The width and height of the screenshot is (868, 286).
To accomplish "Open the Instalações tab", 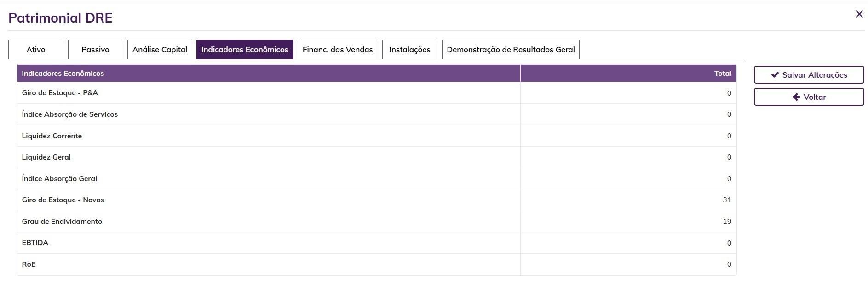I will pyautogui.click(x=409, y=50).
